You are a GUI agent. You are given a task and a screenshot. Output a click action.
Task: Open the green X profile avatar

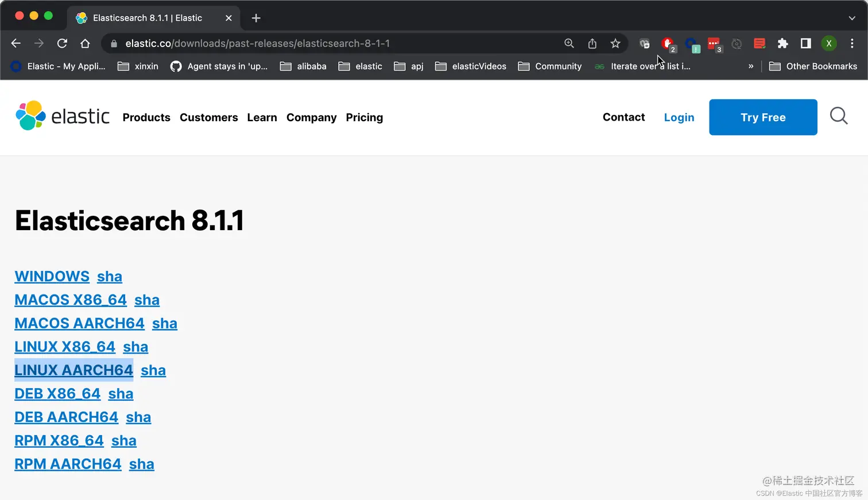pyautogui.click(x=828, y=44)
